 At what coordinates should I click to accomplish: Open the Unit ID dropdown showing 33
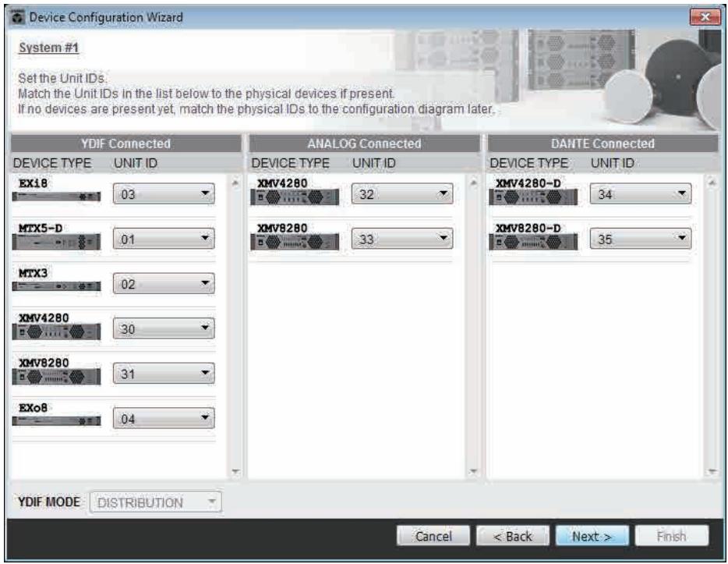[402, 239]
